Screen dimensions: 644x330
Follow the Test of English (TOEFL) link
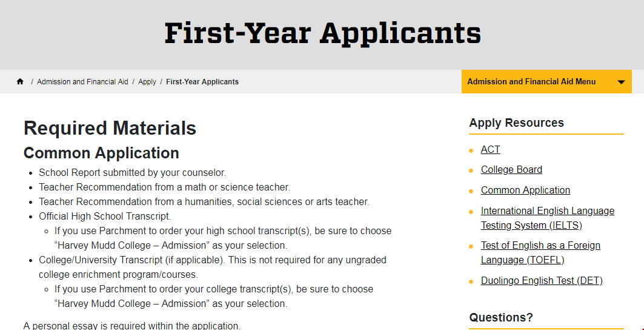point(540,252)
